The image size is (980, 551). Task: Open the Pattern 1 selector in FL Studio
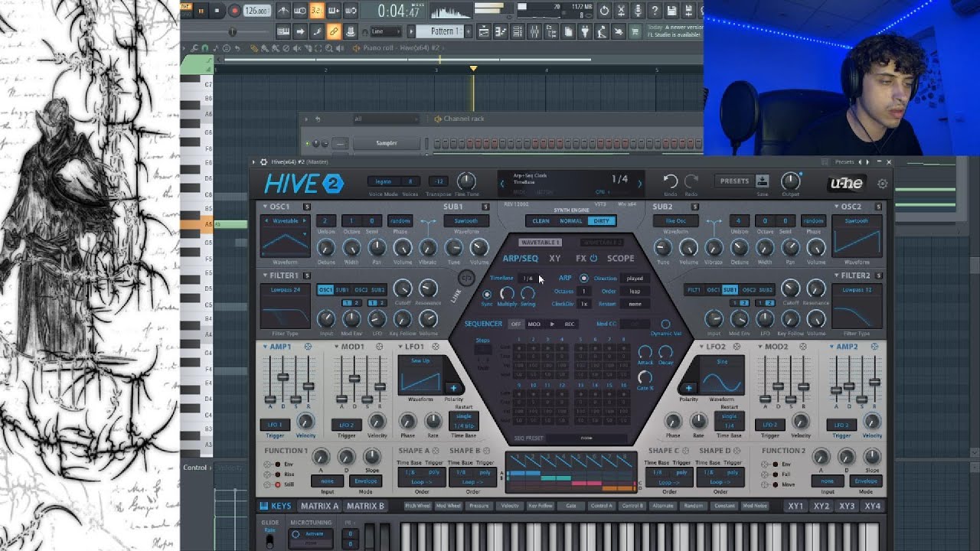point(442,31)
